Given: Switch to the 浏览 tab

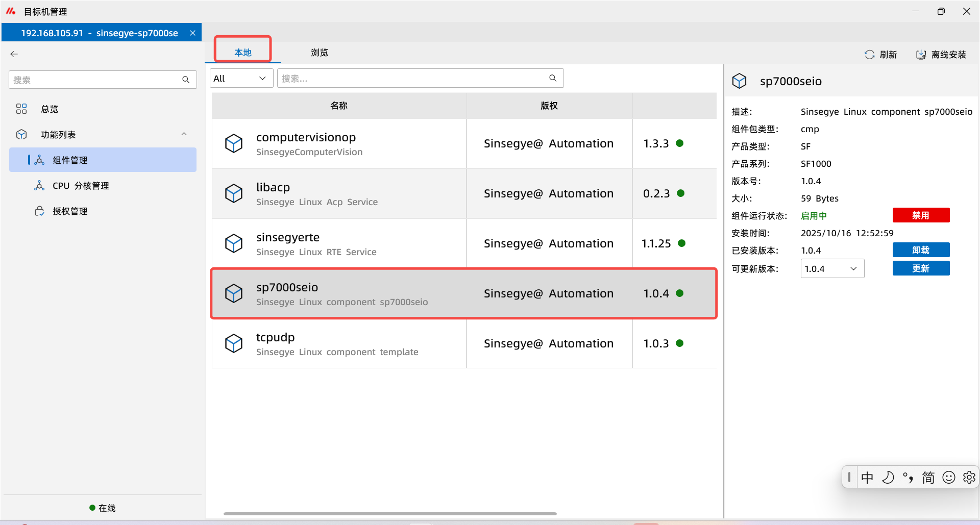Looking at the screenshot, I should click(320, 53).
